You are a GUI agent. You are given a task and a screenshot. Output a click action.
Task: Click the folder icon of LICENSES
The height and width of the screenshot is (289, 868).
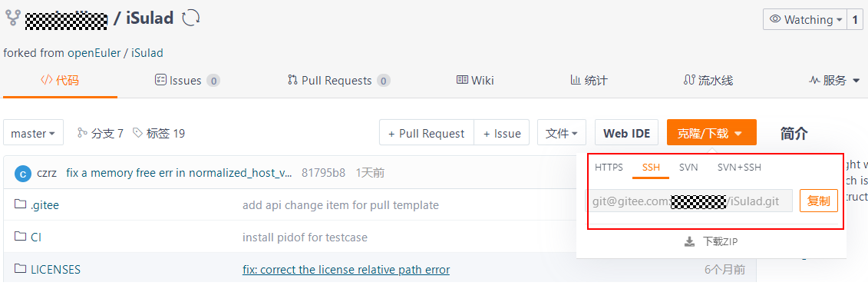click(21, 269)
